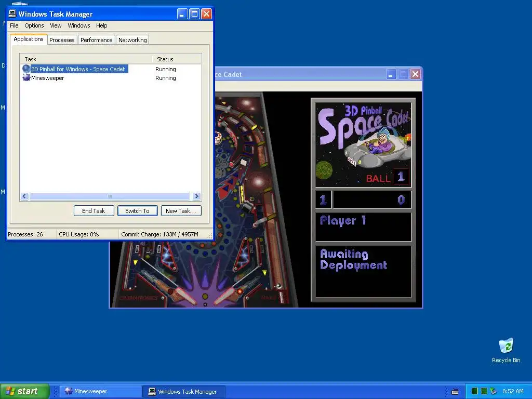Click the score value '0' in Pinball
The height and width of the screenshot is (399, 532).
pyautogui.click(x=401, y=200)
